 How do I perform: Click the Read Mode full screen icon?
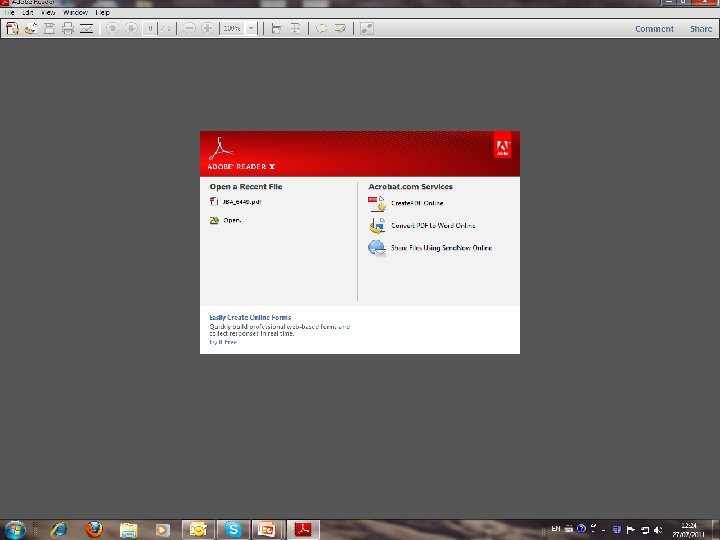point(366,28)
